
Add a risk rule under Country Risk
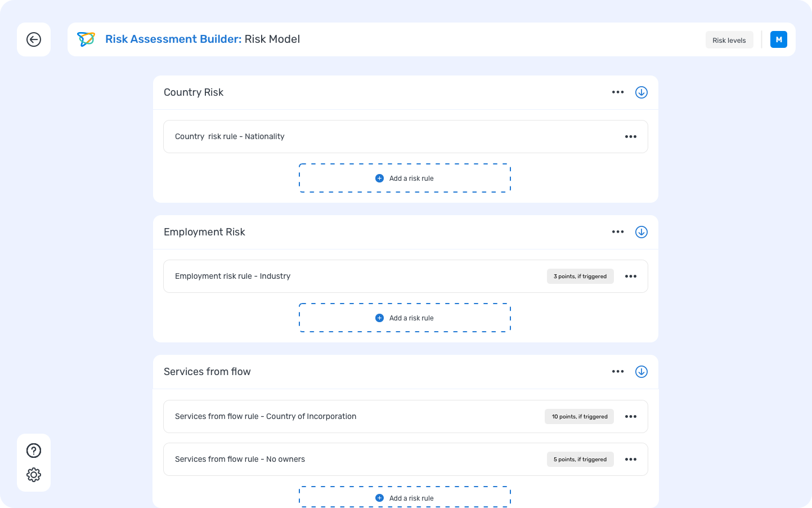(405, 179)
